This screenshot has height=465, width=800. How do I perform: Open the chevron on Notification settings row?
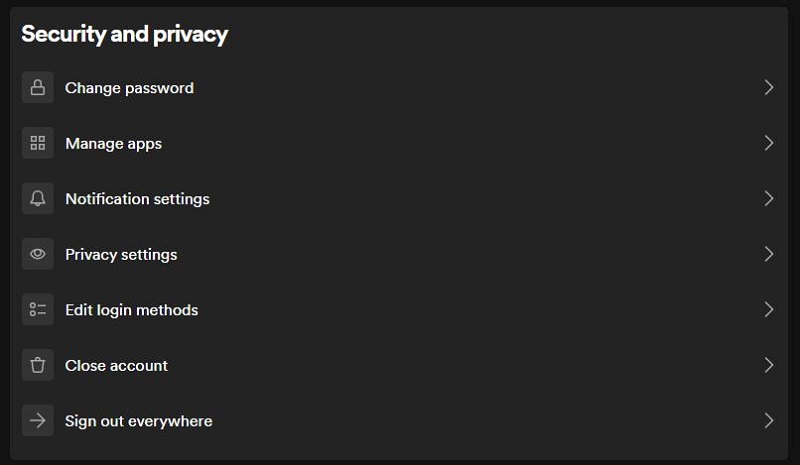pyautogui.click(x=769, y=198)
